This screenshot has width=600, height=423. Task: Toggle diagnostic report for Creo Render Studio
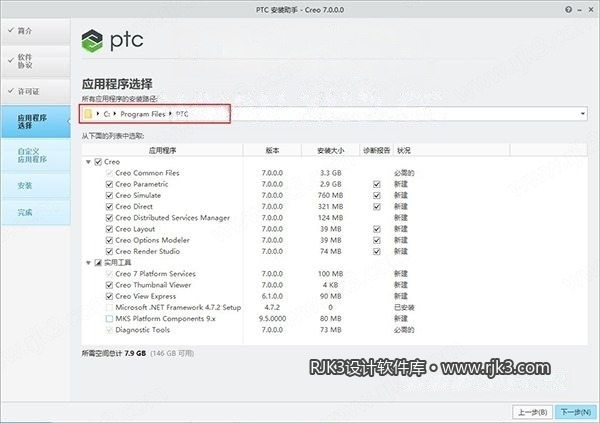pos(377,252)
